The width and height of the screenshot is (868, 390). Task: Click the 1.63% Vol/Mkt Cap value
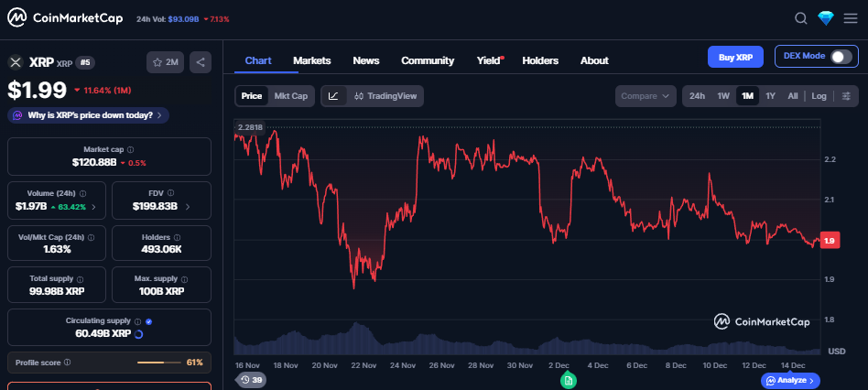pos(57,249)
